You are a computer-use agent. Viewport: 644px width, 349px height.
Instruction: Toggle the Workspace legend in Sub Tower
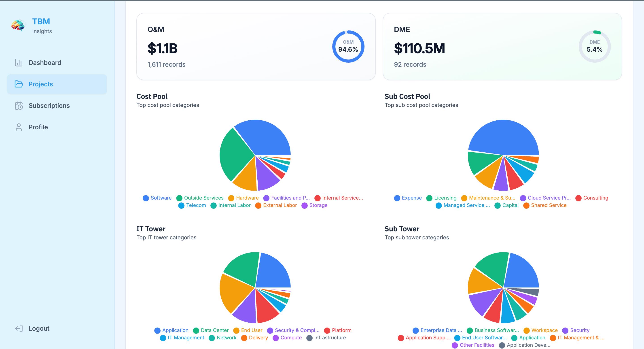(x=540, y=330)
